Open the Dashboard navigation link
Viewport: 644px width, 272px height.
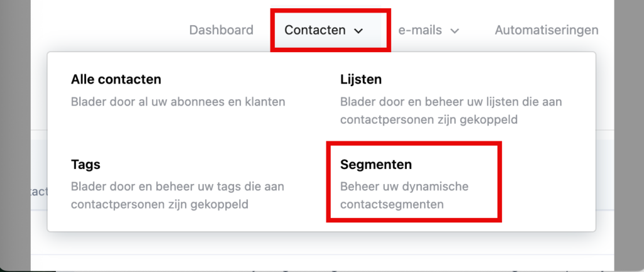click(221, 30)
